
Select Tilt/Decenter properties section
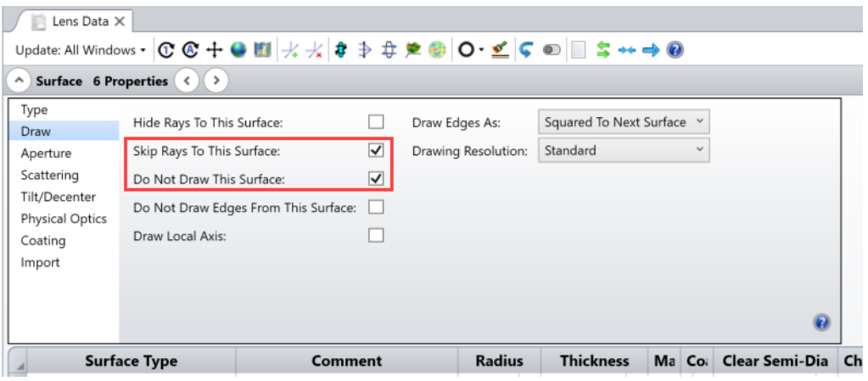(x=59, y=197)
